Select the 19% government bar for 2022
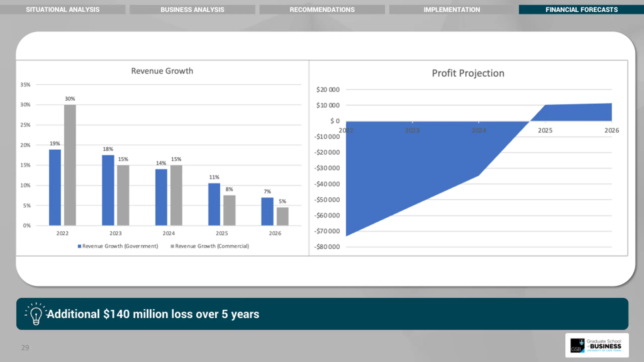The image size is (644, 362). (x=55, y=187)
